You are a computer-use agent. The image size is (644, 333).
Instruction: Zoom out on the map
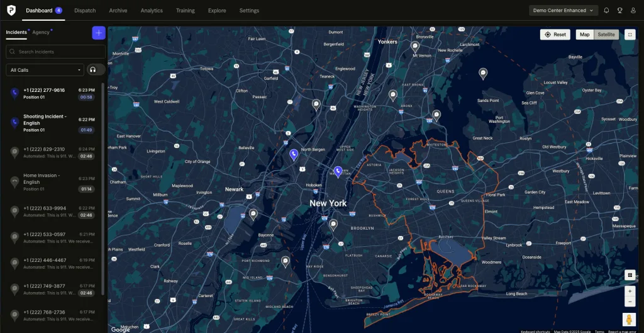[x=630, y=302]
